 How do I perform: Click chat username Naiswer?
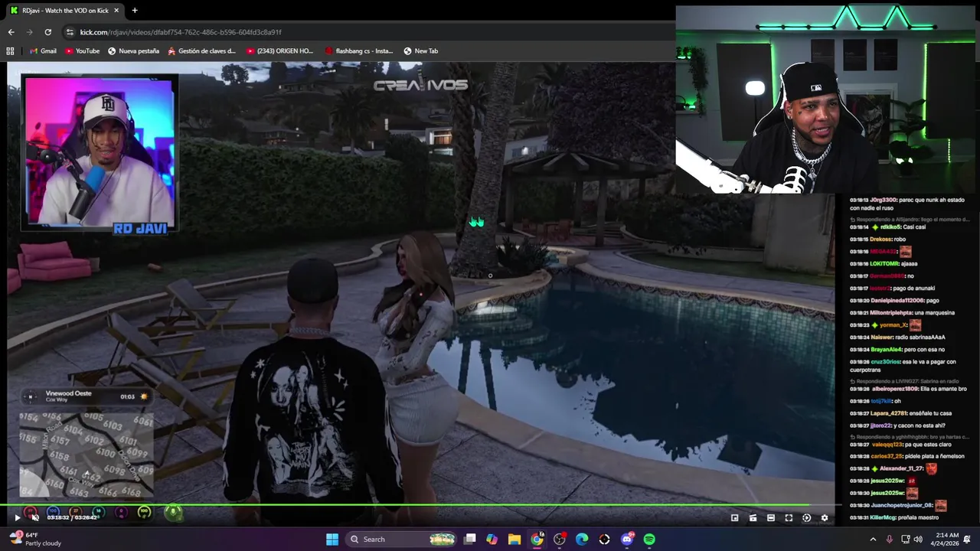[x=881, y=337]
